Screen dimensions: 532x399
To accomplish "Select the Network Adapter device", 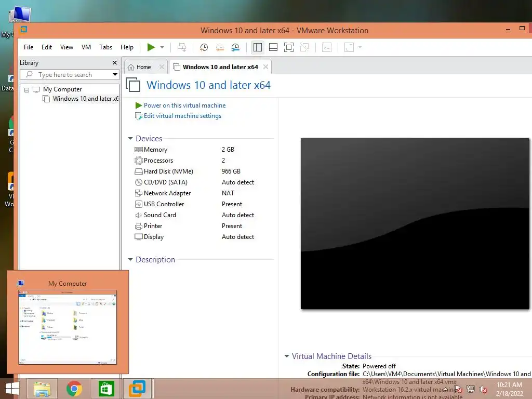I will tap(167, 193).
